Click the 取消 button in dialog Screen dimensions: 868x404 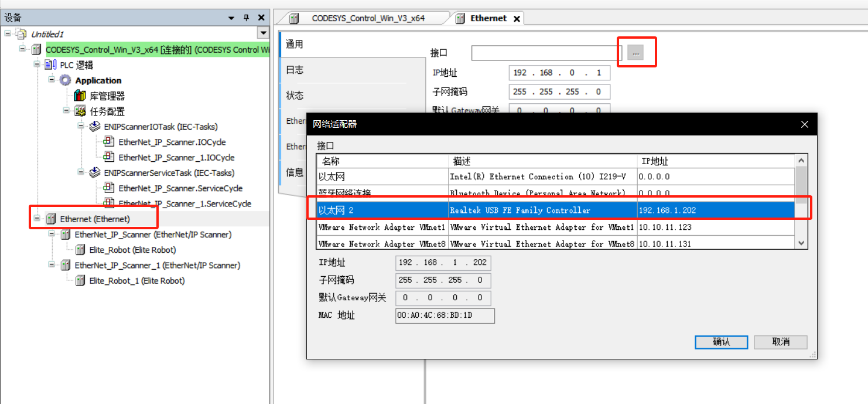tap(780, 342)
